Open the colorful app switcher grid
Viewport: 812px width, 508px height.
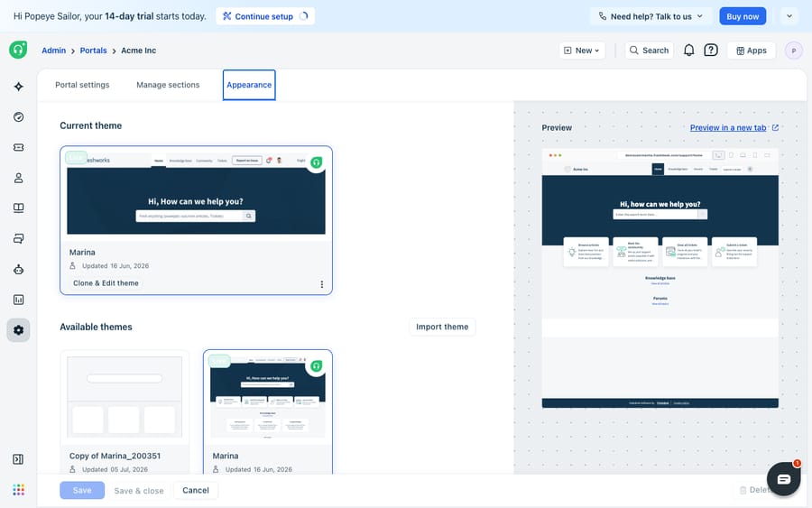click(x=19, y=490)
